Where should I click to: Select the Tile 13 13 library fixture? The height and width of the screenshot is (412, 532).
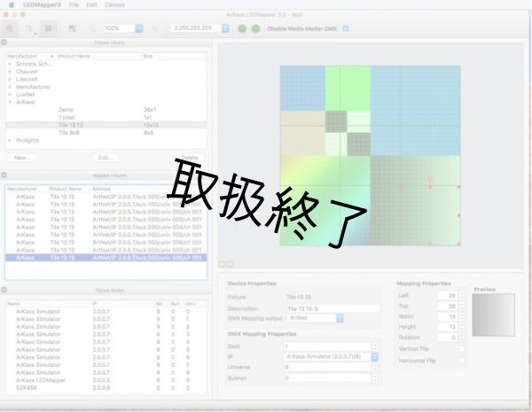pyautogui.click(x=106, y=125)
